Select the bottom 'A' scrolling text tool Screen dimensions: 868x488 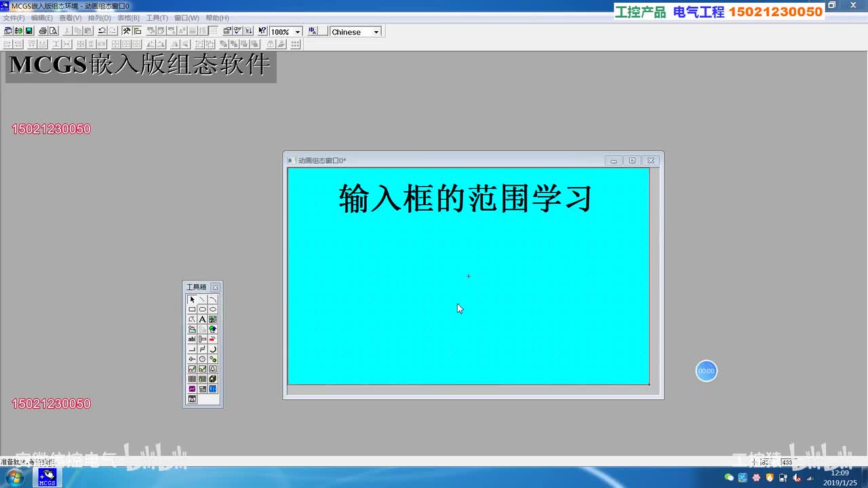pyautogui.click(x=193, y=399)
